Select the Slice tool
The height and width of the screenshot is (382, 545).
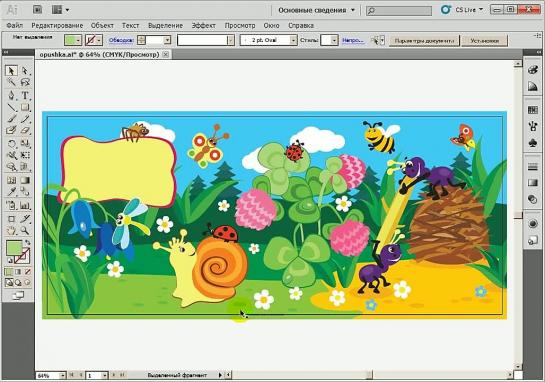25,219
